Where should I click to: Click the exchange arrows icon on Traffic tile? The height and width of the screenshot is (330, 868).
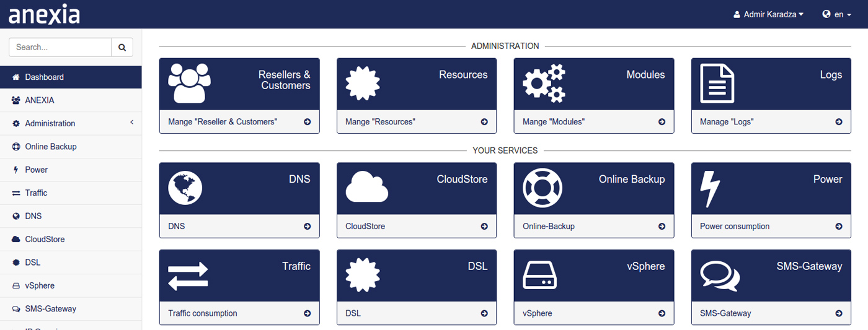188,276
